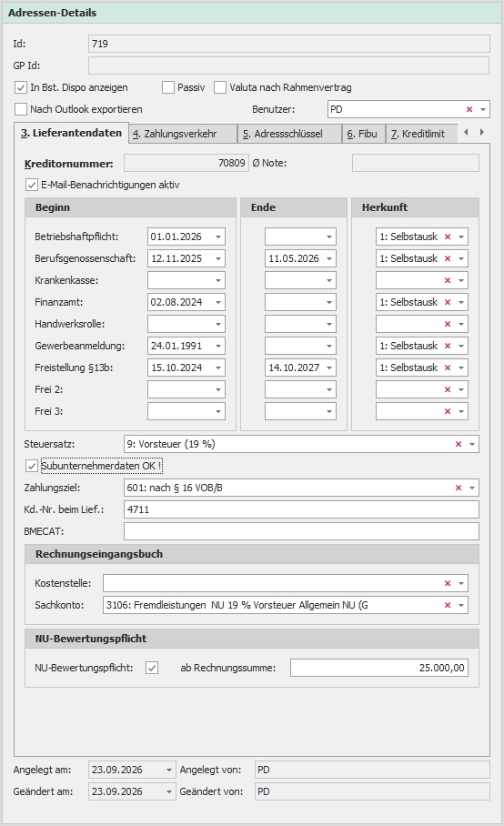Click the 'Kd.-Nr. beim Lief.' input field

point(301,510)
